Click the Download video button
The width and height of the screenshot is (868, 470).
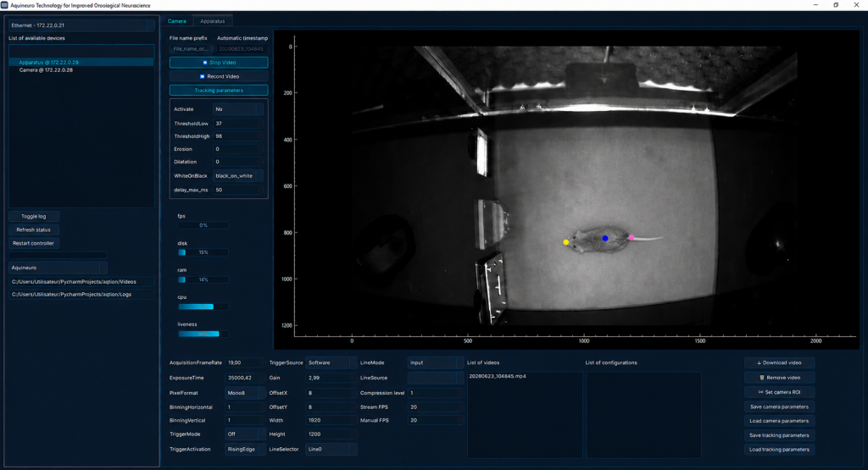coord(780,362)
